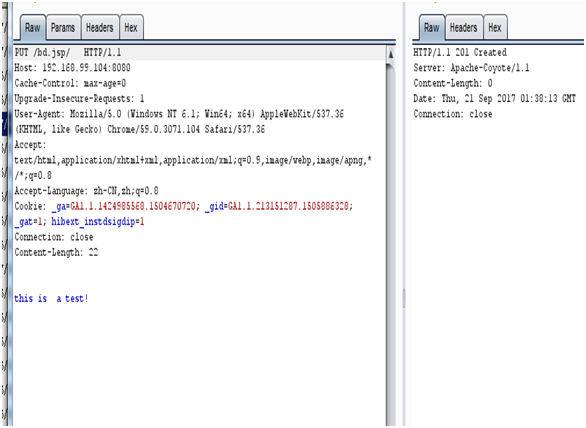This screenshot has width=586, height=428.
Task: Open the request Headers tab
Action: click(100, 28)
